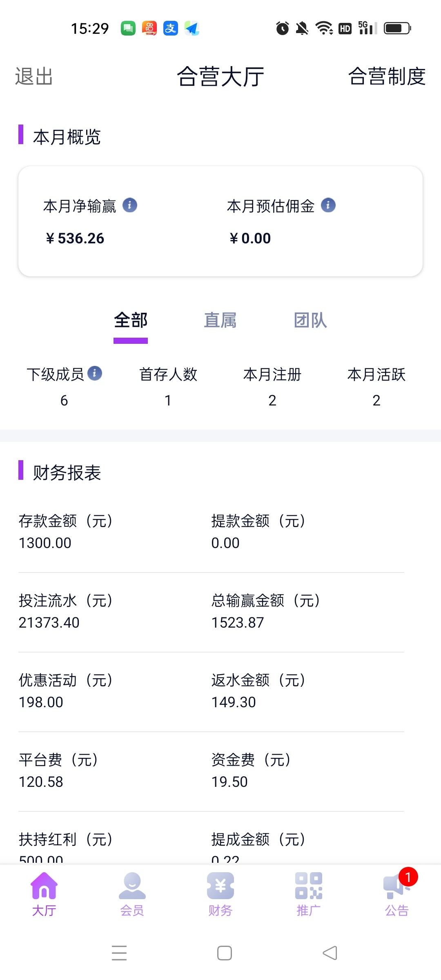The image size is (441, 980).
Task: Tap info icon beside 本月净输赢
Action: (x=130, y=205)
